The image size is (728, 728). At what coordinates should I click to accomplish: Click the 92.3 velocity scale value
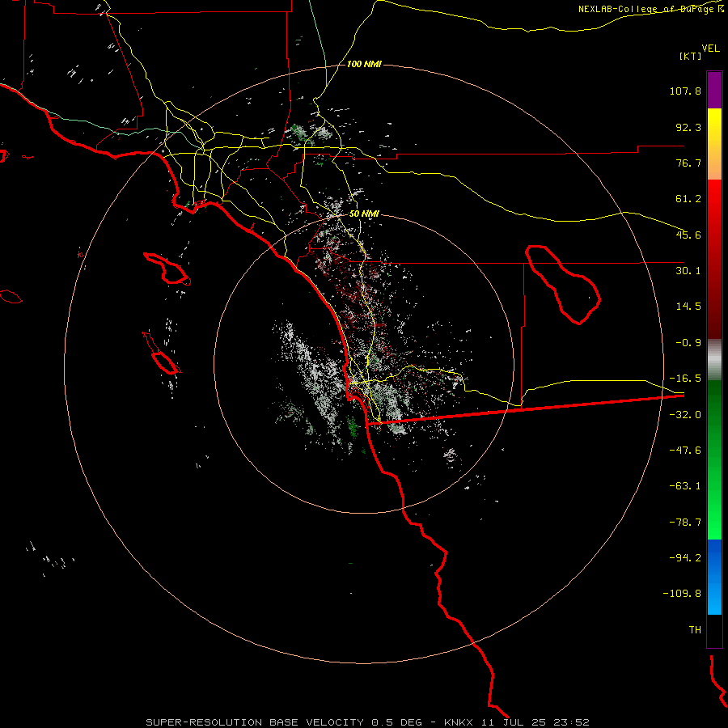coord(688,127)
